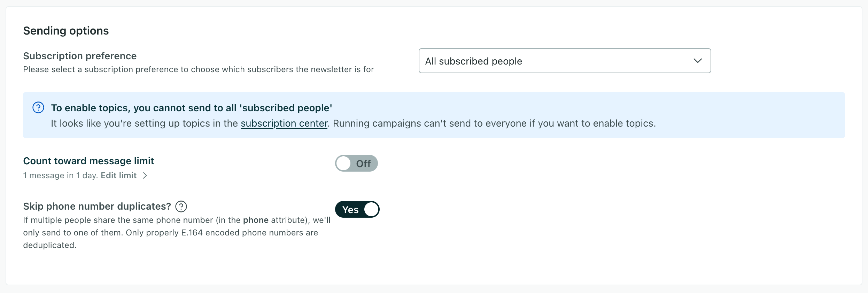Click the Subscription preference label
This screenshot has width=868, height=293.
(x=80, y=55)
